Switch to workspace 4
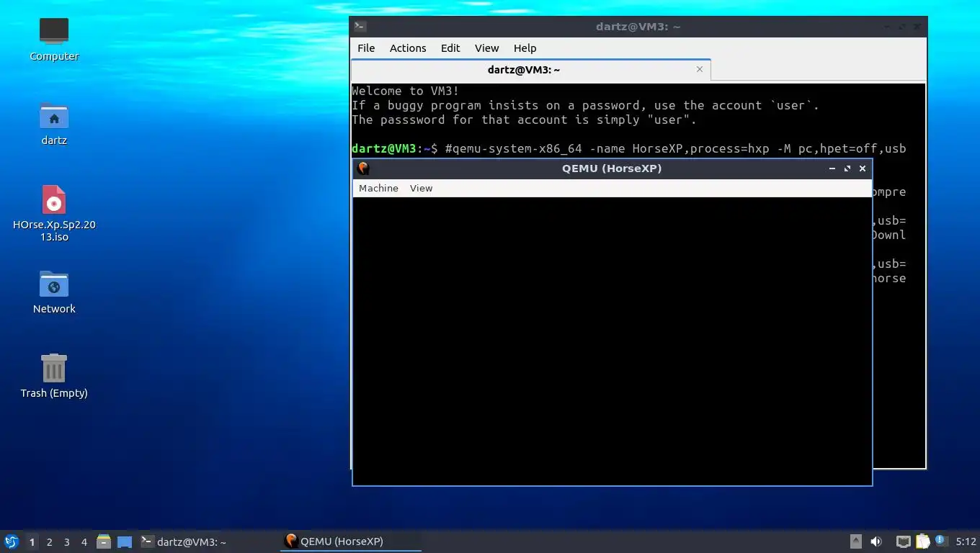The height and width of the screenshot is (553, 980). (x=84, y=541)
